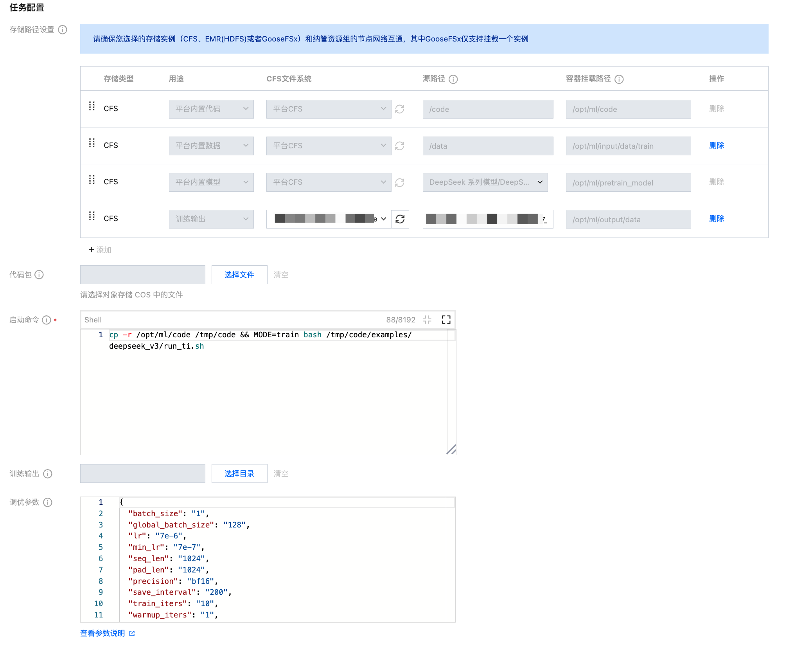Open 平台CFS dropdown in pretrain_model row
The height and width of the screenshot is (648, 812).
point(329,182)
